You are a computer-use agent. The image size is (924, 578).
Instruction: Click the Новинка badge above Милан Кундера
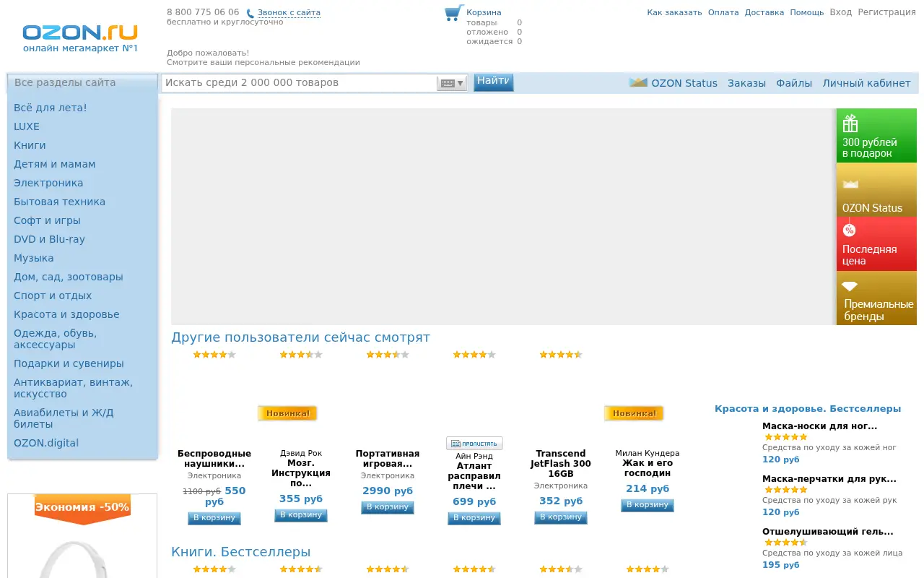tap(634, 413)
